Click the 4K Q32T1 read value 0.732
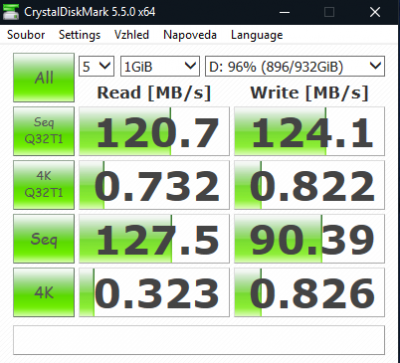The width and height of the screenshot is (400, 363). (154, 185)
